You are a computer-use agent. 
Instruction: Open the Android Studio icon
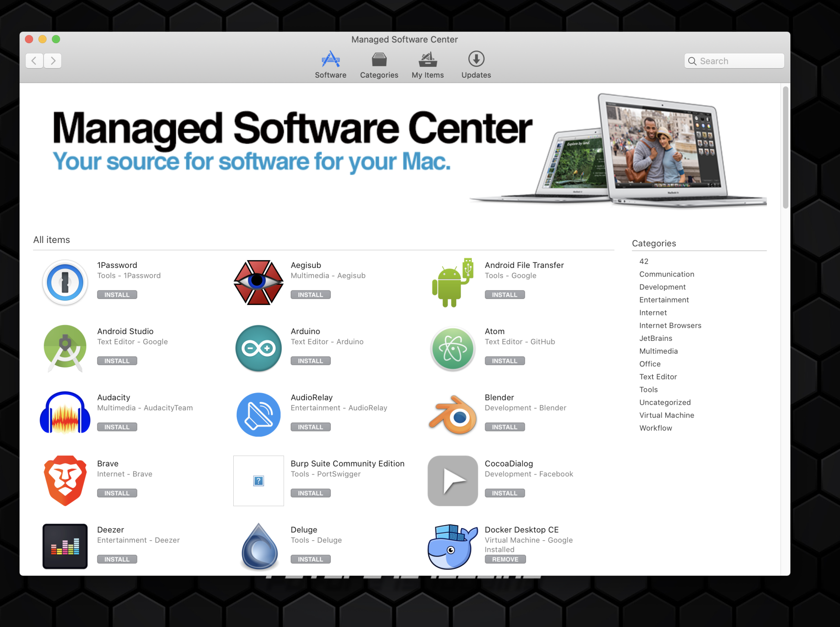[x=65, y=348]
